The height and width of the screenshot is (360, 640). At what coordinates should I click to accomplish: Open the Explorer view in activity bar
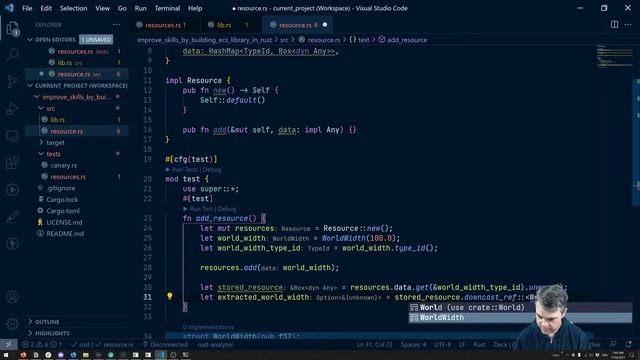(13, 28)
